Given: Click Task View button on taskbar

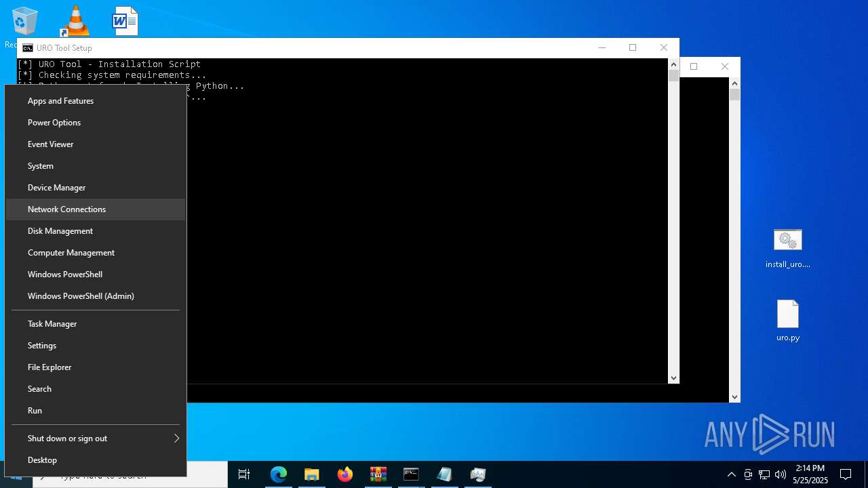Looking at the screenshot, I should point(244,474).
